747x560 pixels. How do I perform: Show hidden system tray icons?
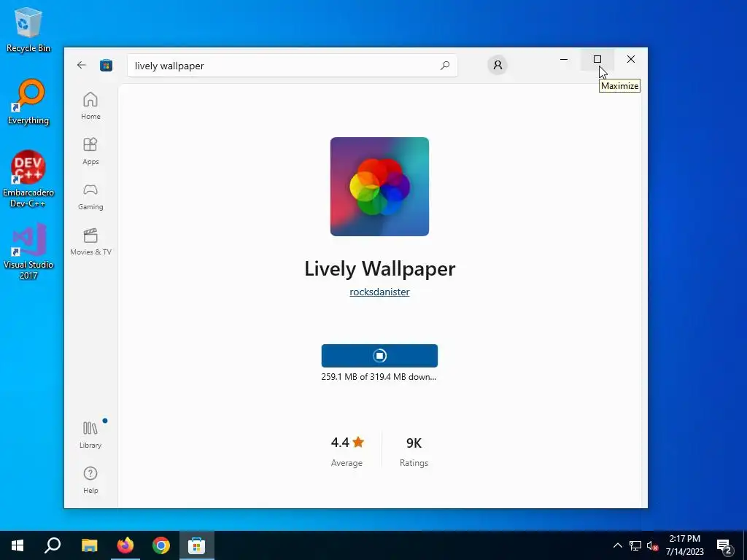[617, 545]
